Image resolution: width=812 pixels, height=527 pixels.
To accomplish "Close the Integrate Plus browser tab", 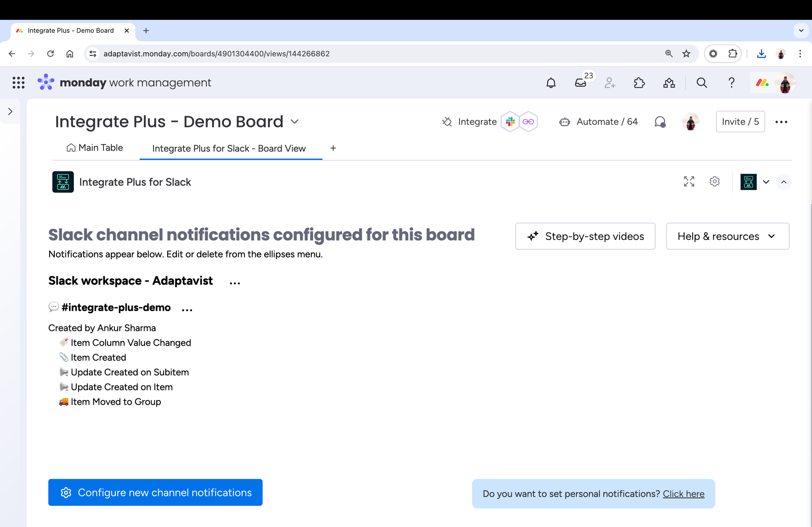I will click(x=127, y=30).
